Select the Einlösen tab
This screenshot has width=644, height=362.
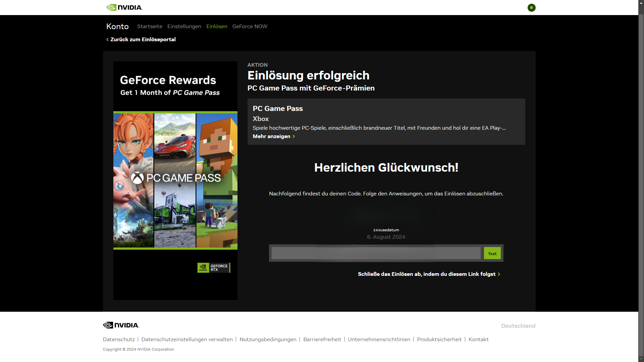coord(217,26)
